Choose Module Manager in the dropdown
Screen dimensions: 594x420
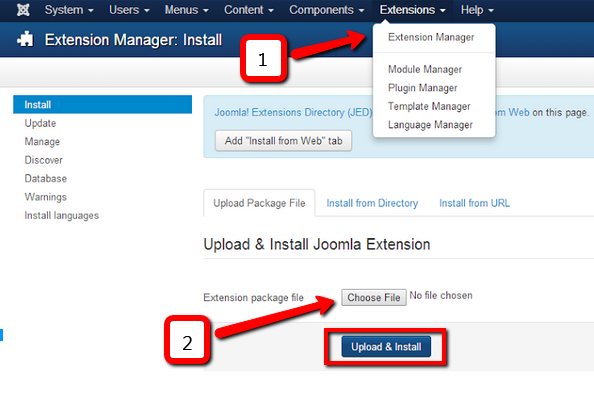[x=425, y=69]
